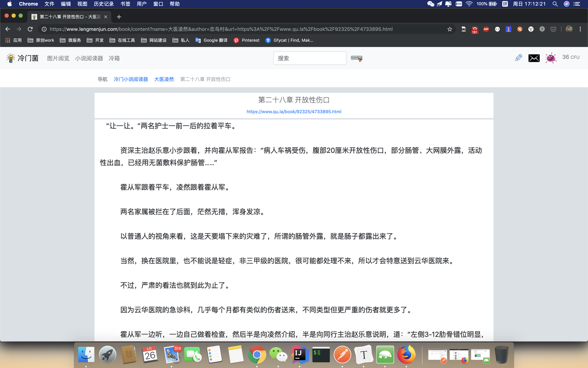Go to 冷箱 in site navigation
588x368 pixels.
click(x=114, y=58)
